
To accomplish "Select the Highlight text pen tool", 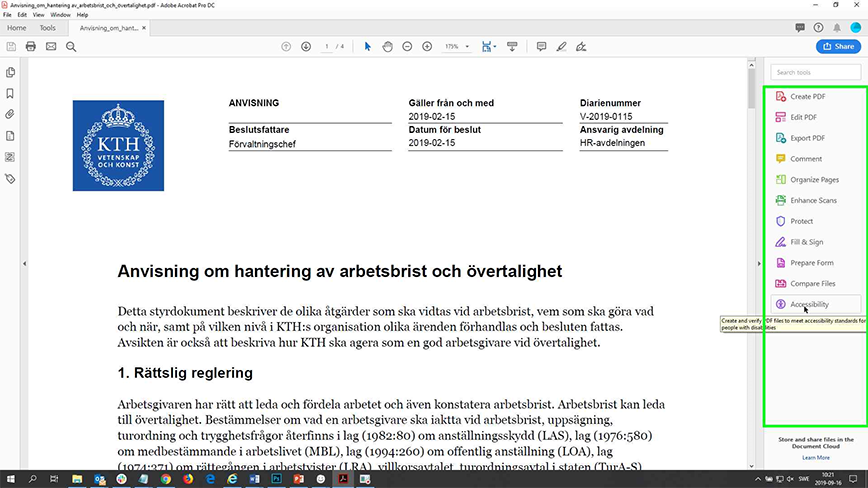I will 561,47.
